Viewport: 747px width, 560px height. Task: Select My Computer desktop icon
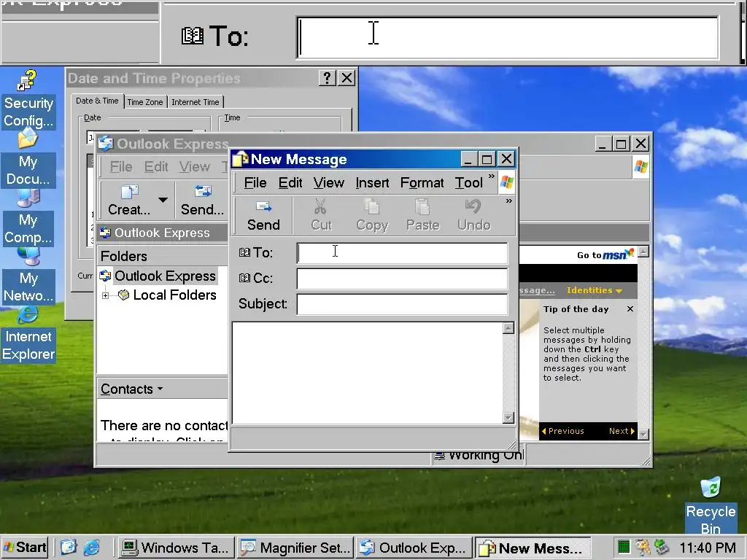pyautogui.click(x=28, y=217)
